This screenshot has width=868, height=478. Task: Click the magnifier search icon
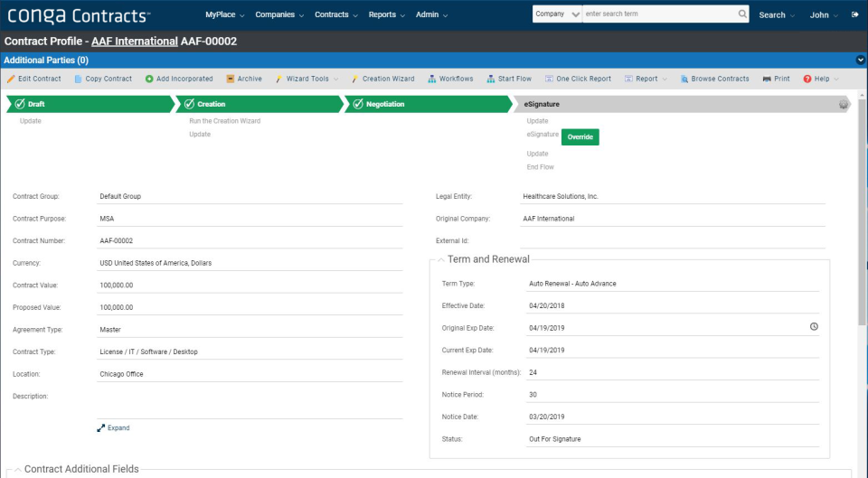point(742,14)
